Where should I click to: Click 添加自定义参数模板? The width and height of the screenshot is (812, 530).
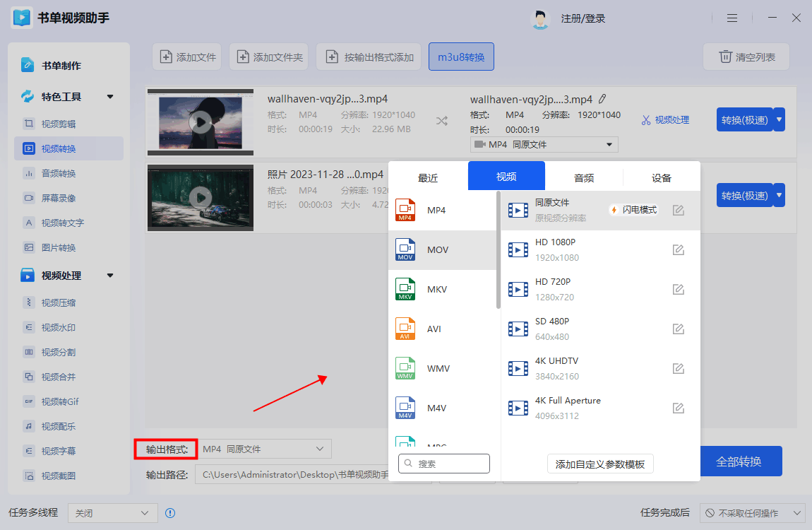(600, 464)
